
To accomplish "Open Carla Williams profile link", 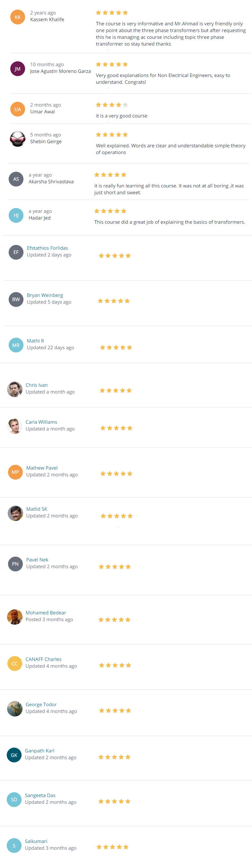I will (41, 422).
